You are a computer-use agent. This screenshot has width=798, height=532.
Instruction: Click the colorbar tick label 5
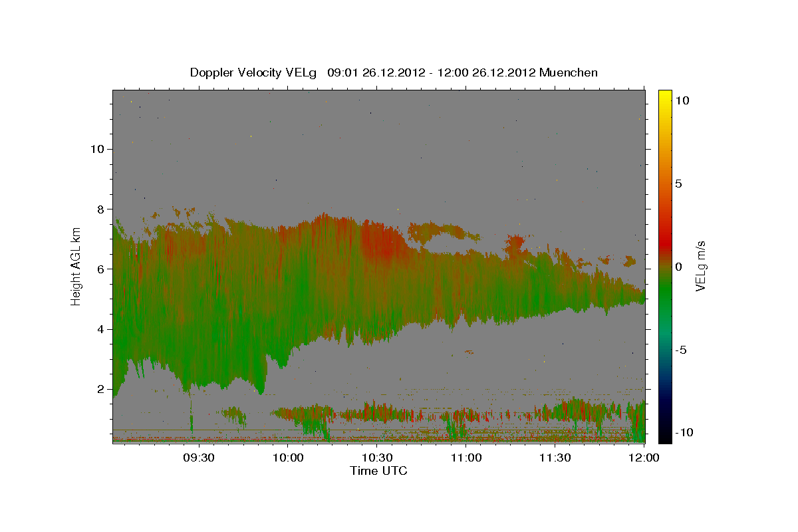(x=678, y=184)
